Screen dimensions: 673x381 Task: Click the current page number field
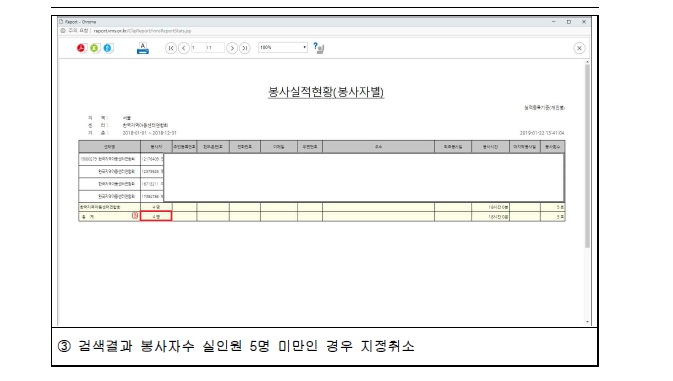198,48
